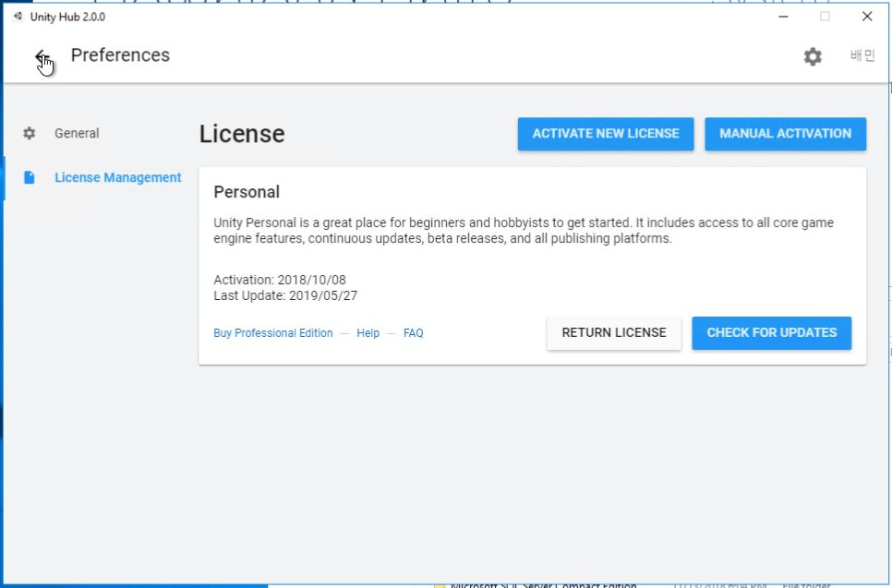Click the Manual Activation button
892x588 pixels.
[x=785, y=134]
